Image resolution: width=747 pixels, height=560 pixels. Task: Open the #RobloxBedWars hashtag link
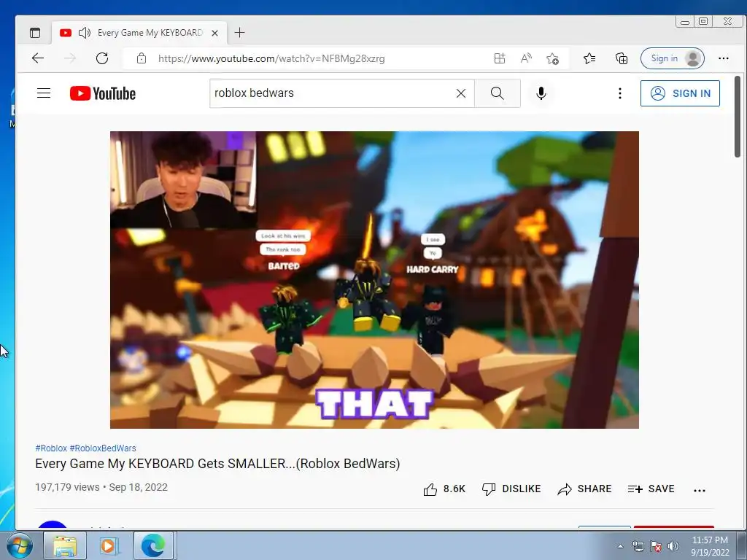tap(103, 448)
